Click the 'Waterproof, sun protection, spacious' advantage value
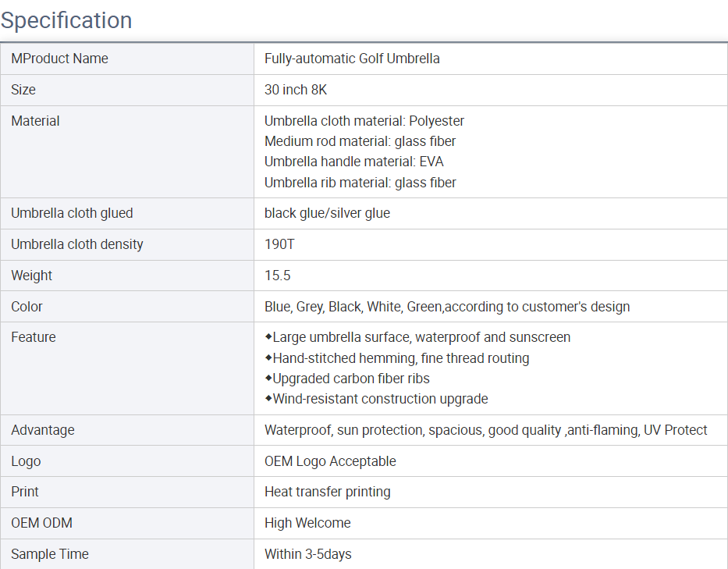The width and height of the screenshot is (728, 569). coord(485,430)
